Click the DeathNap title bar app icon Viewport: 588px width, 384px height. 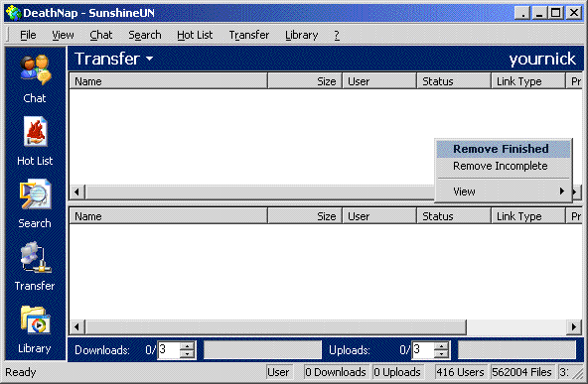point(14,13)
